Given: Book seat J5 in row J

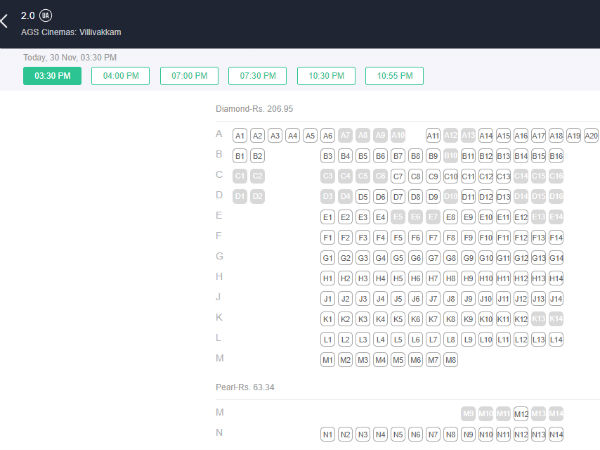Looking at the screenshot, I should point(398,298).
